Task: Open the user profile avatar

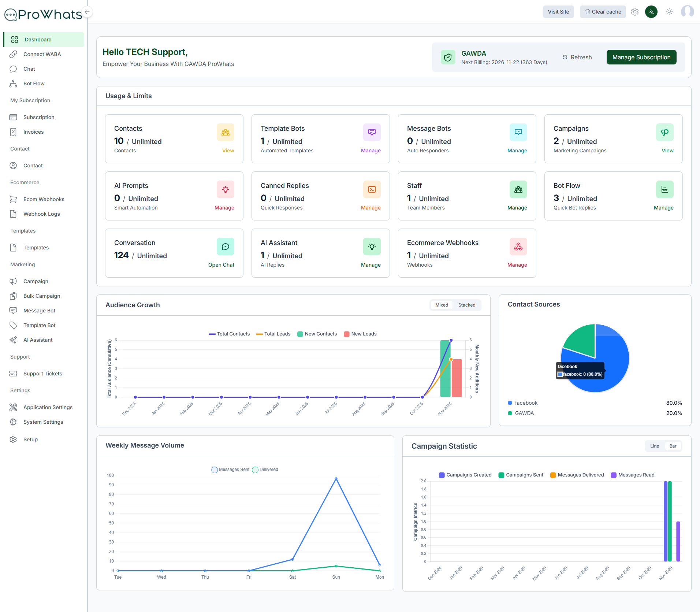Action: pos(687,12)
